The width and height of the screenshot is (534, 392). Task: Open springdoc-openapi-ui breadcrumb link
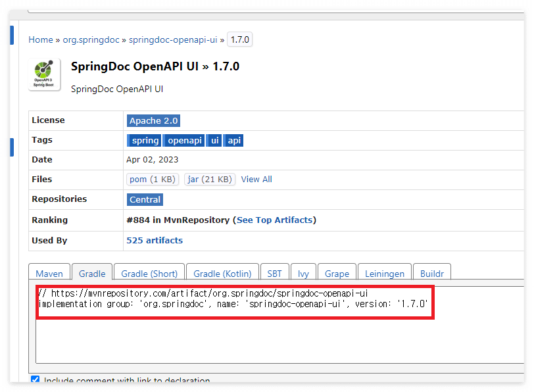tap(173, 40)
